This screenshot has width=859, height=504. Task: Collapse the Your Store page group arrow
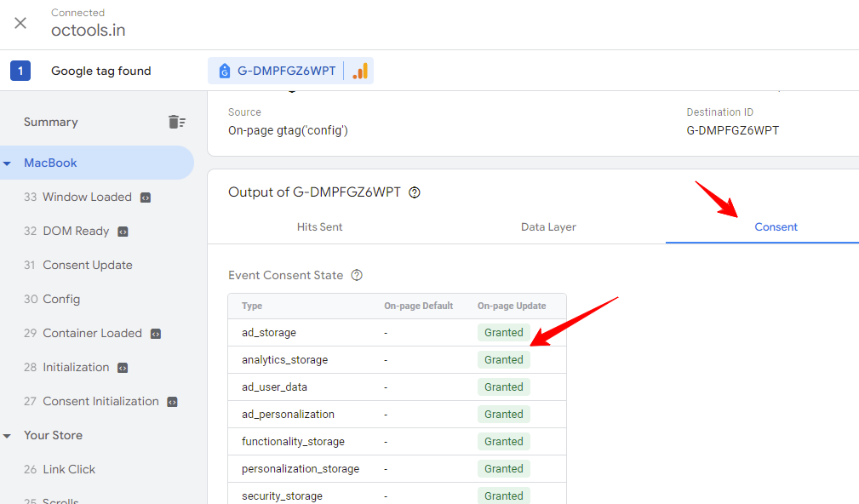[x=7, y=436]
